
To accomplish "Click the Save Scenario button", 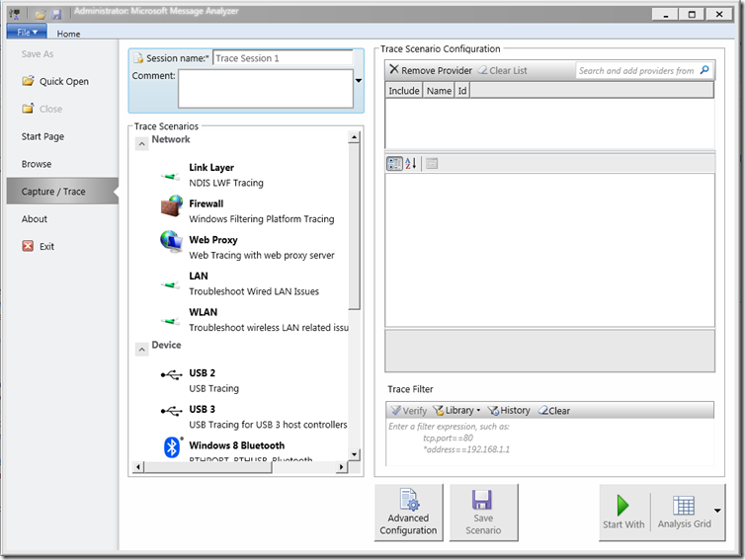I will (x=483, y=513).
